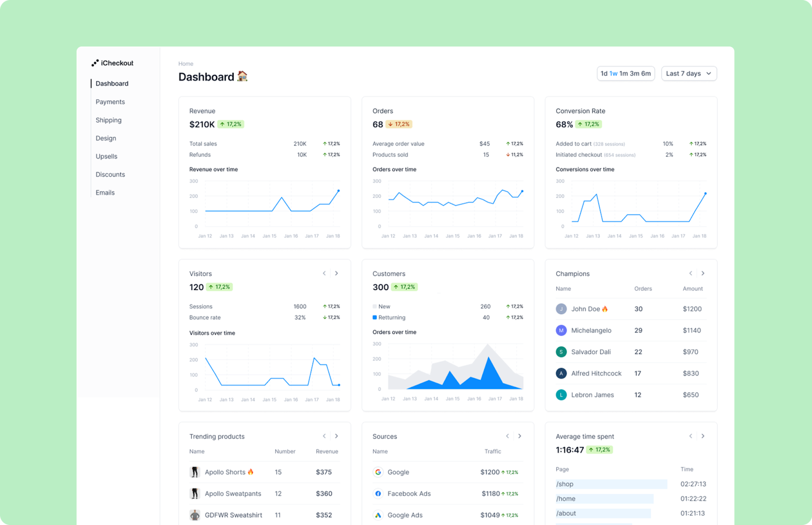Click the Facebook Ads $1180 traffic value

tap(491, 494)
